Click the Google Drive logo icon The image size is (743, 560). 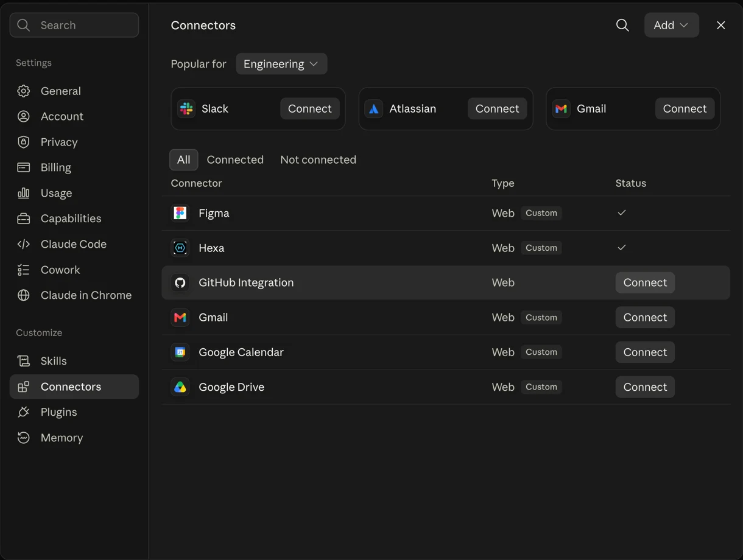(180, 387)
